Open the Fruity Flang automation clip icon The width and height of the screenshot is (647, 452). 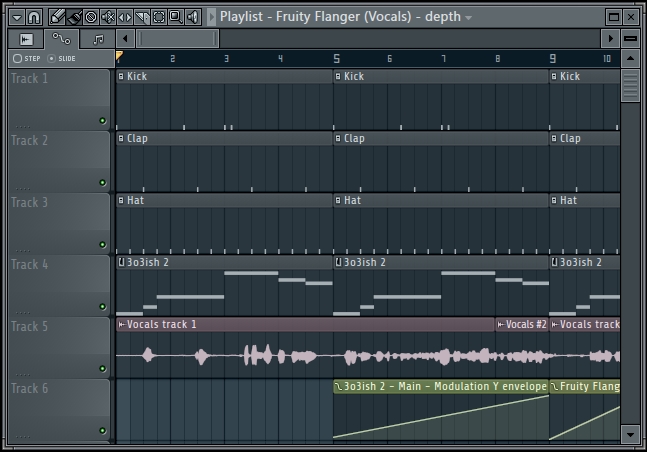tap(555, 387)
